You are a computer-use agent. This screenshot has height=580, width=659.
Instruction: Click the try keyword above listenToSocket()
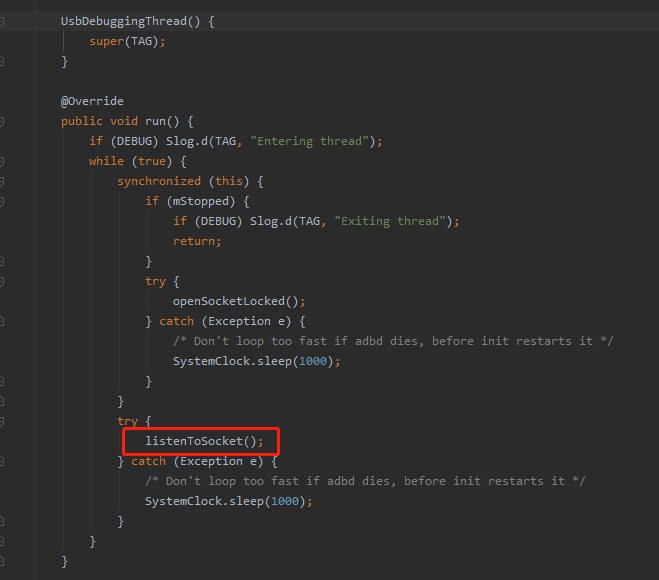(x=127, y=422)
